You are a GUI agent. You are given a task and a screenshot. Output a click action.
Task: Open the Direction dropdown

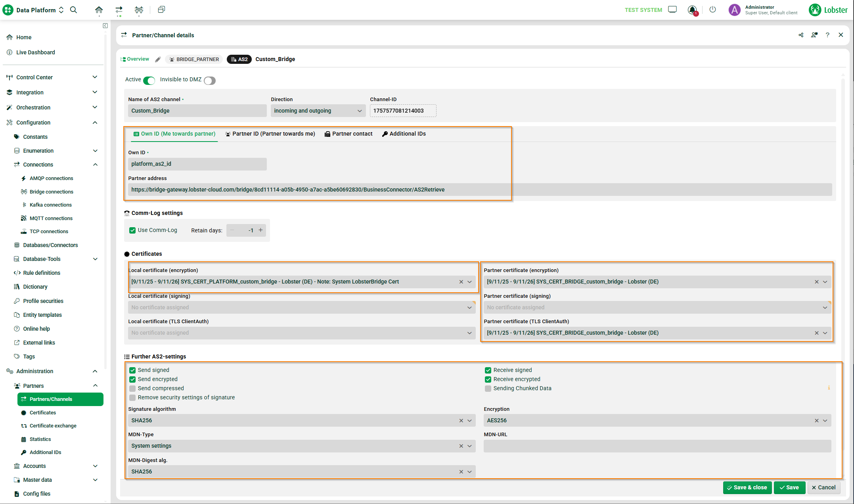pyautogui.click(x=318, y=111)
